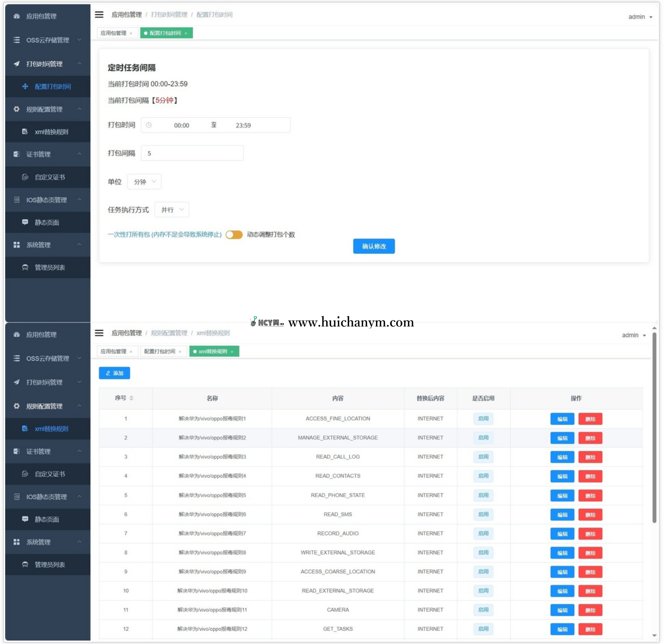This screenshot has height=644, width=665.
Task: Toggle the 动态调整打包个数 switch
Action: (234, 234)
